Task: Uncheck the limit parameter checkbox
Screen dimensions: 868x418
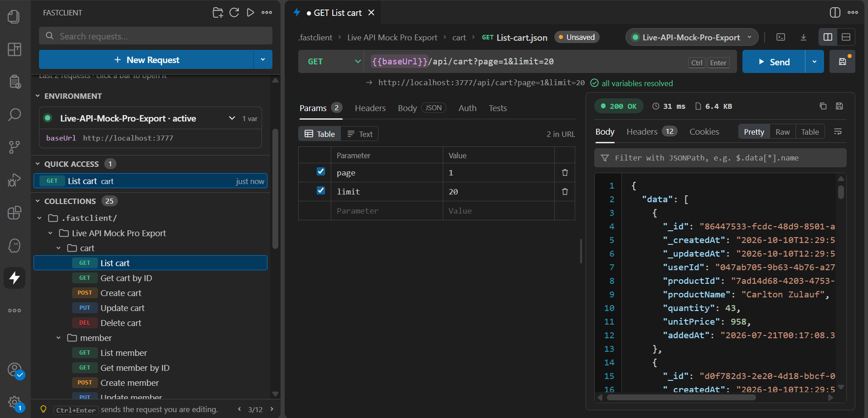Action: click(x=321, y=190)
